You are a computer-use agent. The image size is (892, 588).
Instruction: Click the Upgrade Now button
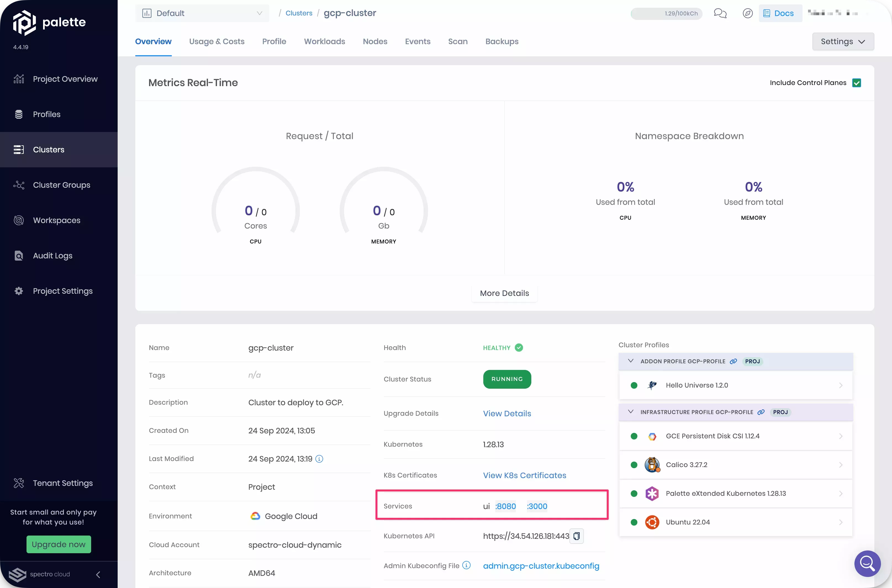point(59,544)
